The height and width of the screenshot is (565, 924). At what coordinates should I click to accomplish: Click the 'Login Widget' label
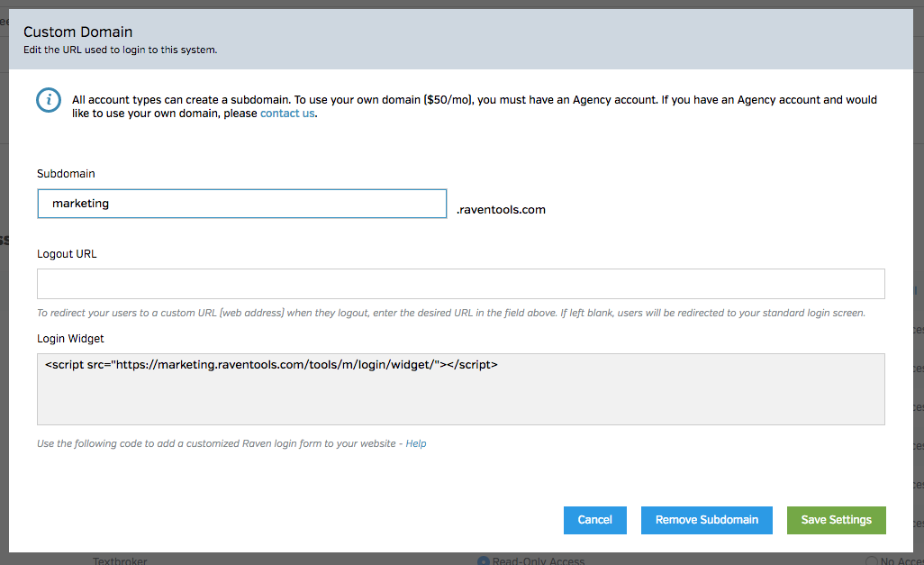pos(70,339)
